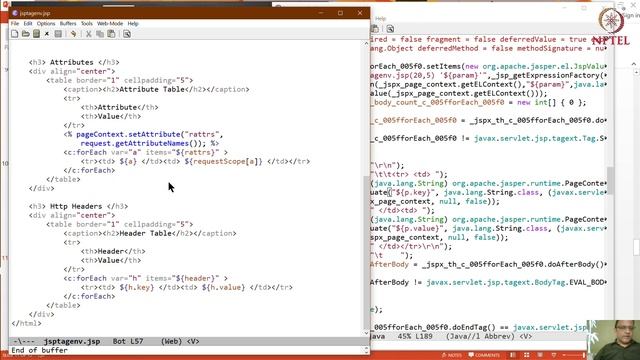Open the Help menu of the background window
This screenshot has width=640, height=360.
point(380,18)
